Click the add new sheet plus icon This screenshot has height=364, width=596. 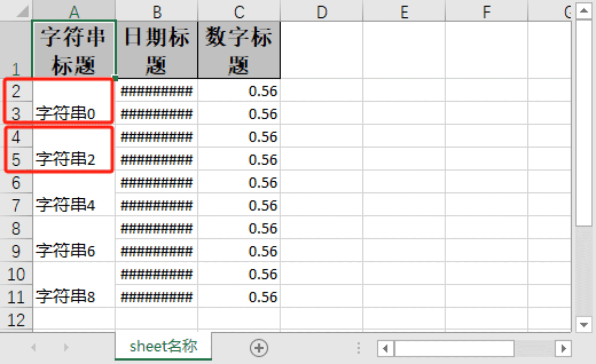tap(259, 348)
